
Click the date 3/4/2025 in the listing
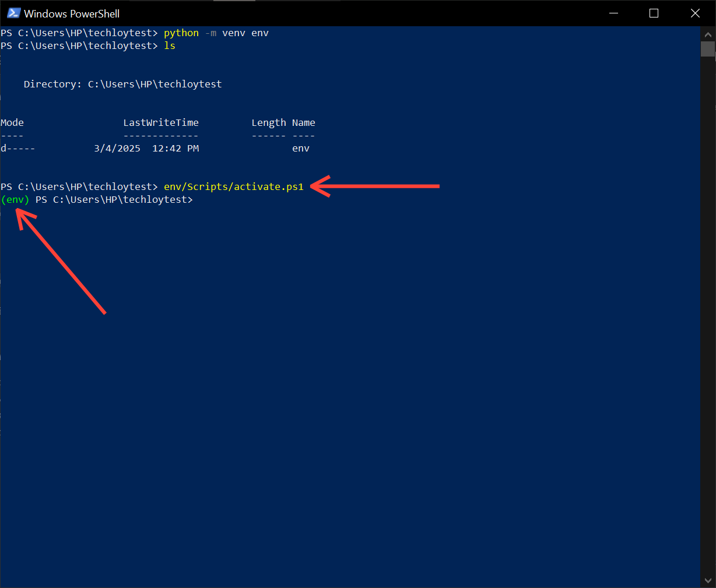coord(117,148)
